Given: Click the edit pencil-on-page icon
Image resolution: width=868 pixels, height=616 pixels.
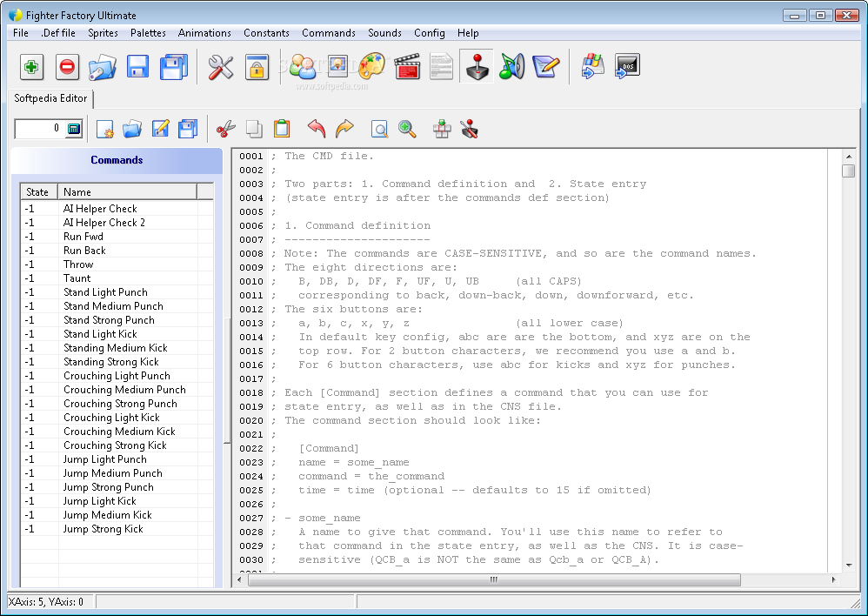Looking at the screenshot, I should click(x=160, y=129).
